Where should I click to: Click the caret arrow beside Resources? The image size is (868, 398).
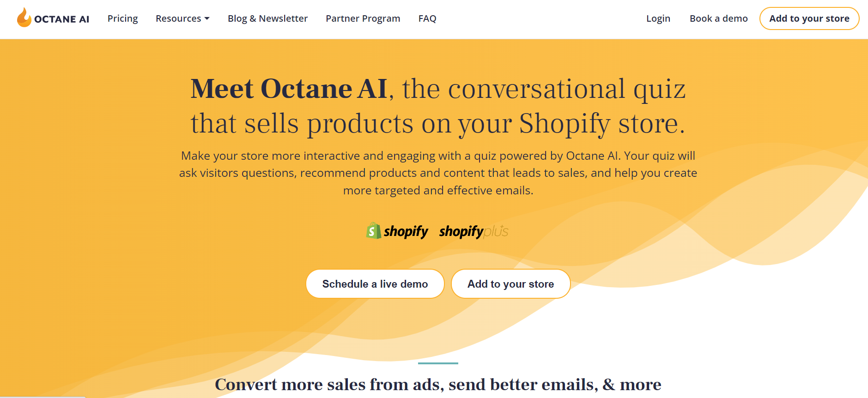(x=207, y=18)
